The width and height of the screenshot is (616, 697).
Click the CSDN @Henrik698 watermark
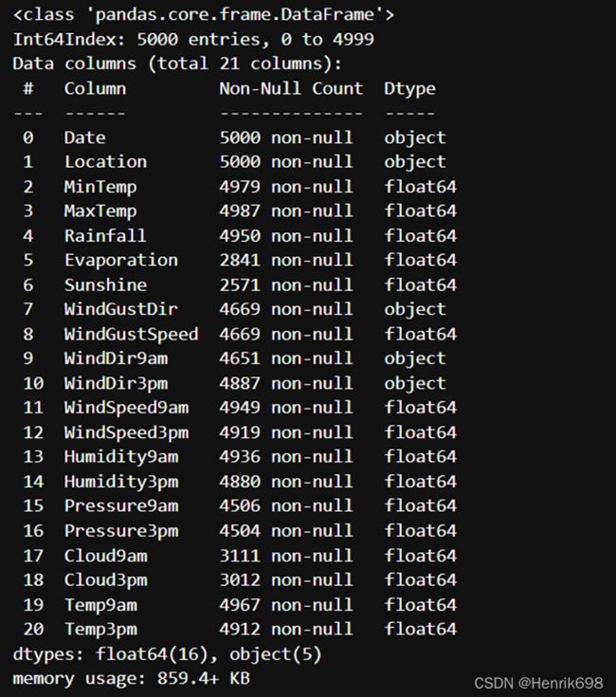click(538, 683)
